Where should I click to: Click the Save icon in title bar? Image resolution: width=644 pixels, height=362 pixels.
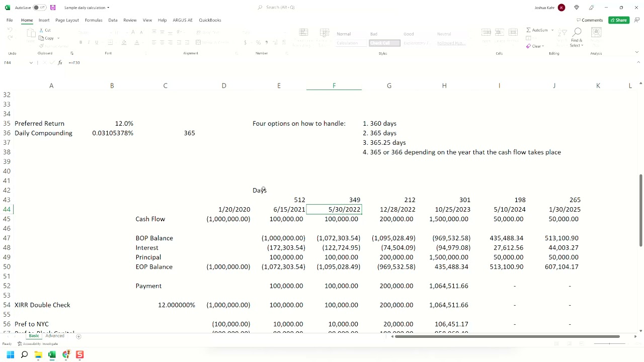coord(53,8)
